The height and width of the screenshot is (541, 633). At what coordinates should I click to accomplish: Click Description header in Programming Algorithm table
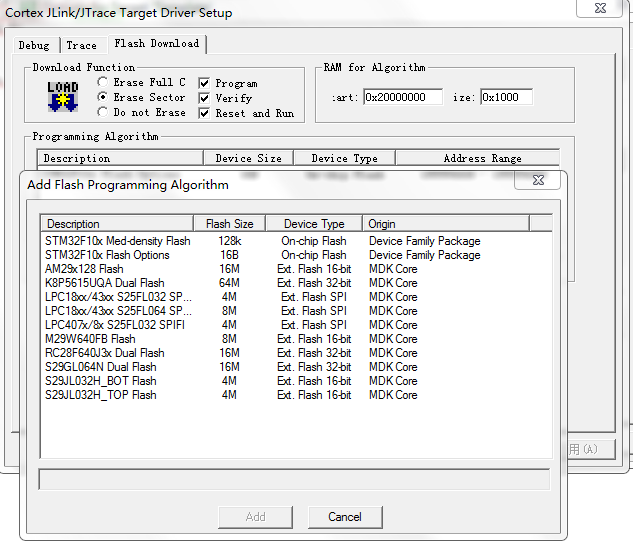point(120,158)
